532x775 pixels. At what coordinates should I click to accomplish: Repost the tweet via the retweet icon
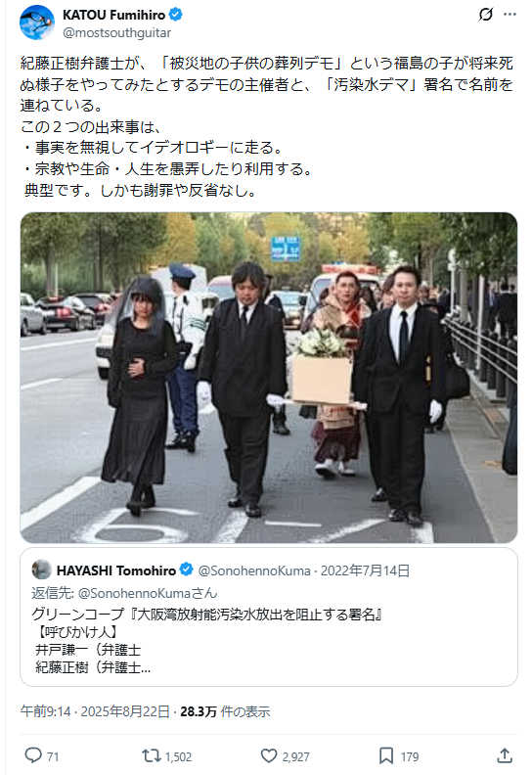click(x=151, y=755)
